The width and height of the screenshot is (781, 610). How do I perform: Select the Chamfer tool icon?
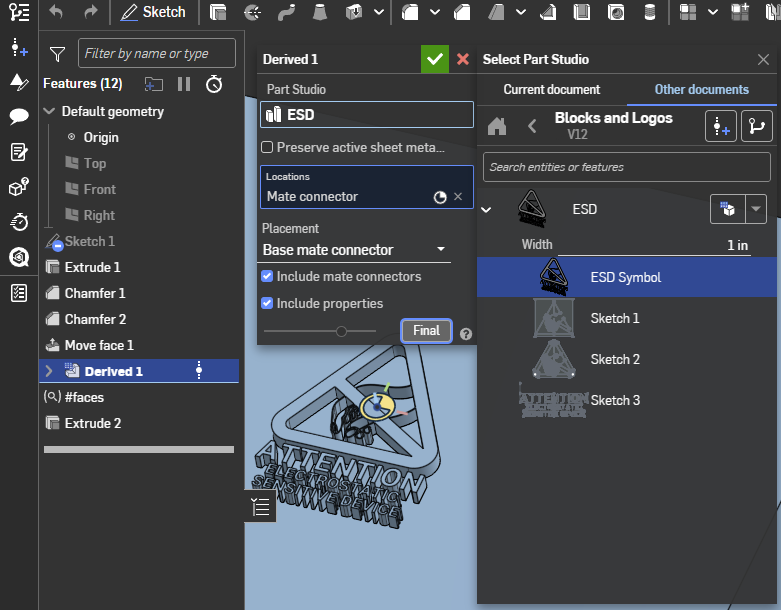[462, 12]
